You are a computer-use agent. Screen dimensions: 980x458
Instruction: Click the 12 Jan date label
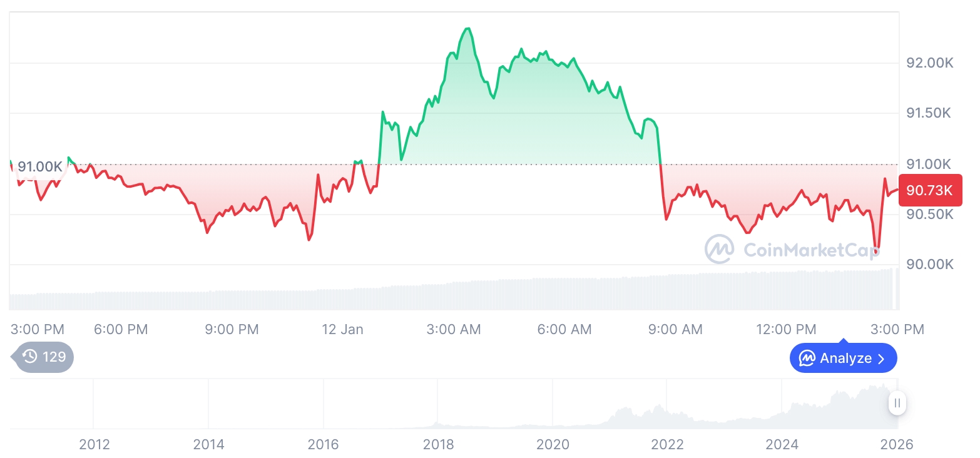point(342,329)
